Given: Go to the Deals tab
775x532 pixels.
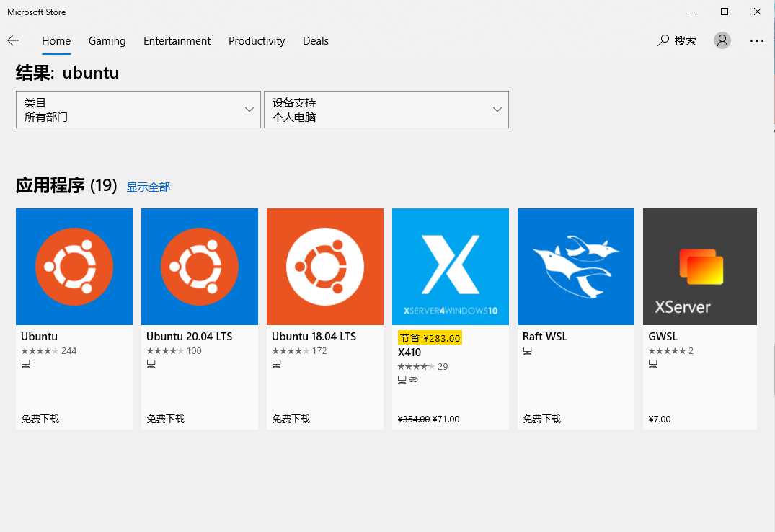Looking at the screenshot, I should click(x=316, y=41).
